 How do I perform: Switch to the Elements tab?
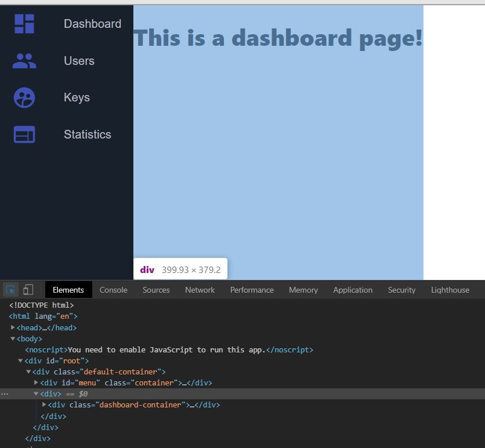click(x=68, y=290)
